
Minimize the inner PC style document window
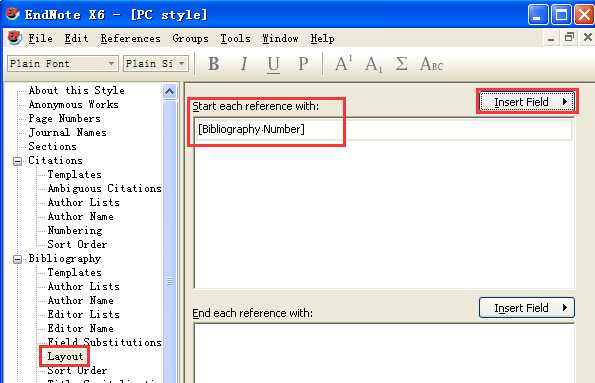pos(551,38)
